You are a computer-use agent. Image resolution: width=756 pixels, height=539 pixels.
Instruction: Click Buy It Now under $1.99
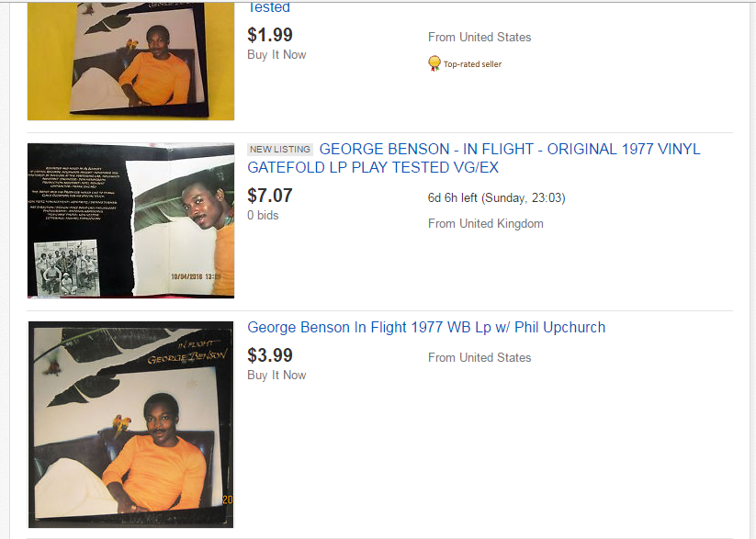(x=276, y=55)
